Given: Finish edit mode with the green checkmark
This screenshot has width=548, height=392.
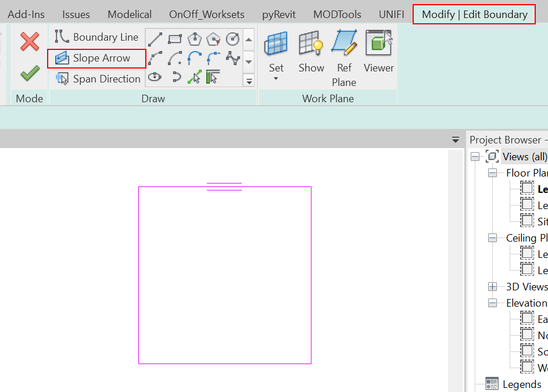Looking at the screenshot, I should coord(30,73).
